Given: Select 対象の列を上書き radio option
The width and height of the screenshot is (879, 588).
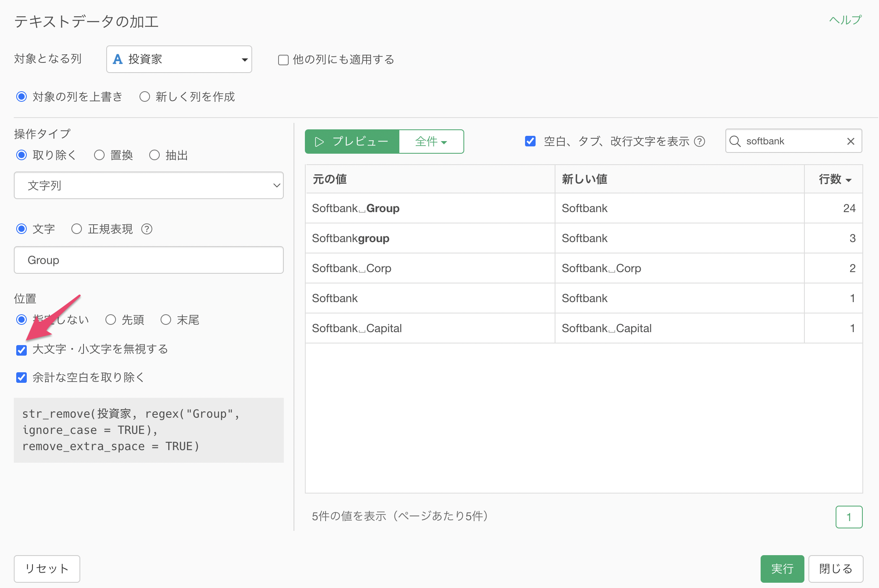Looking at the screenshot, I should [21, 97].
